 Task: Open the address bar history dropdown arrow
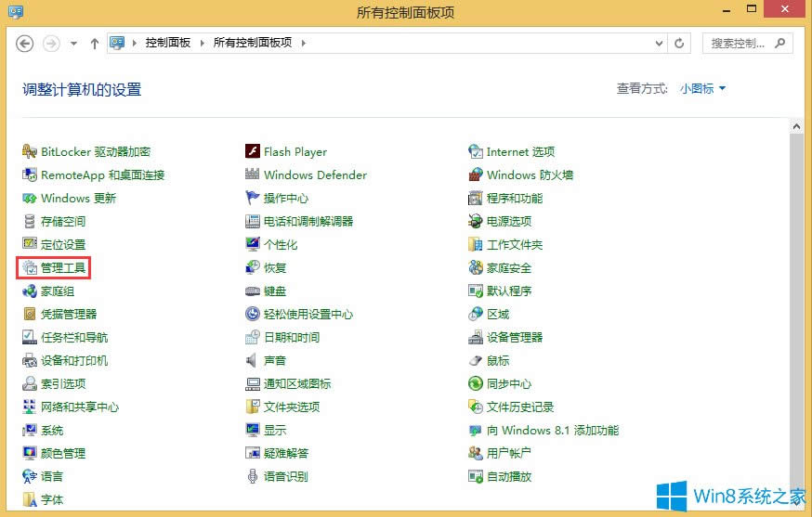(659, 44)
